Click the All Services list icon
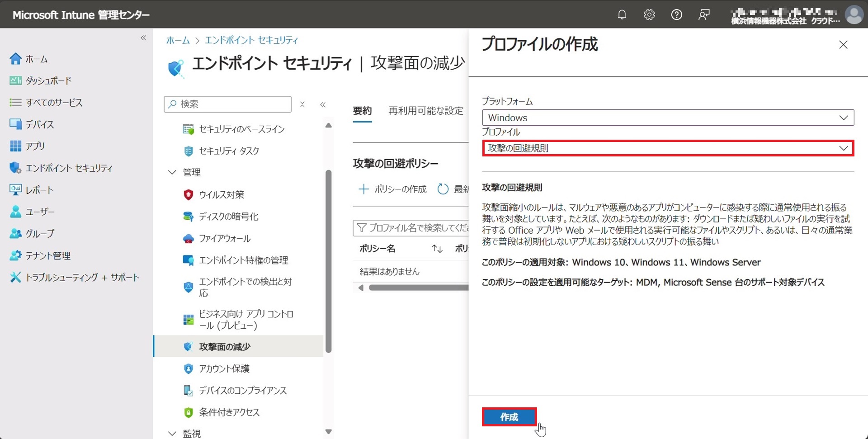This screenshot has height=439, width=868. pos(15,103)
